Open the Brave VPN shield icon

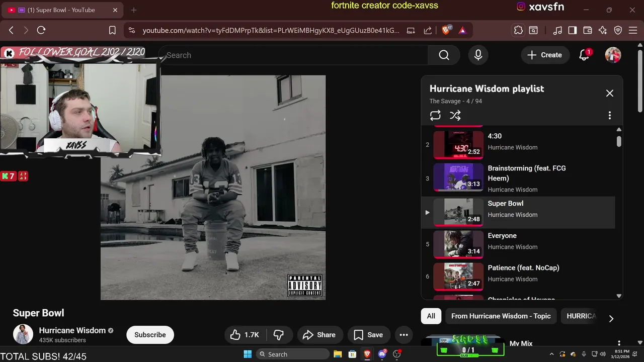[x=618, y=30]
